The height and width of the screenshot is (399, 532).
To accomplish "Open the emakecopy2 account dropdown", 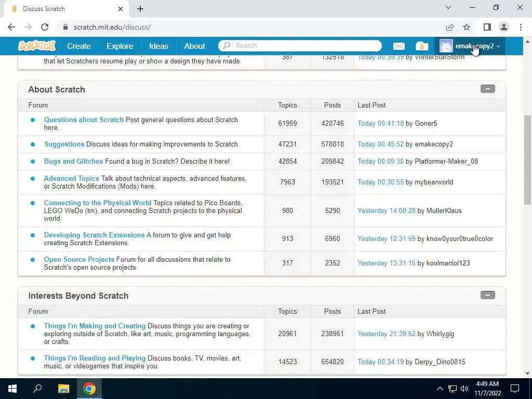I will point(470,46).
